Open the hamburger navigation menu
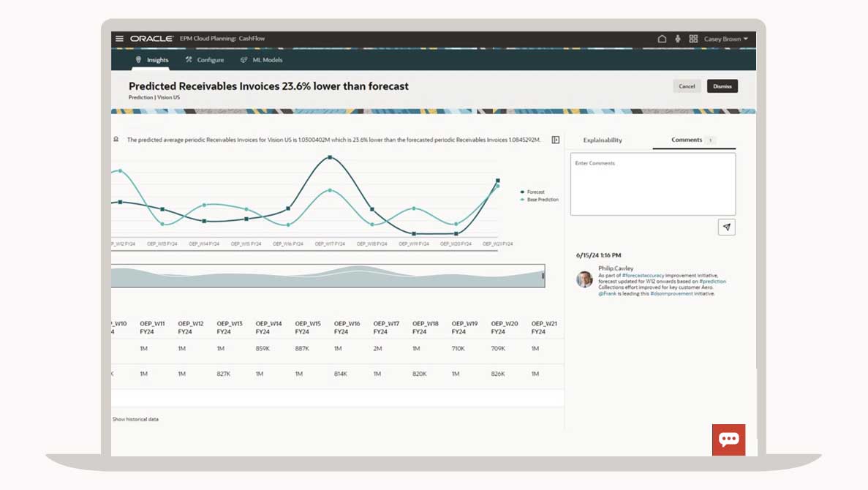868x490 pixels. (120, 39)
